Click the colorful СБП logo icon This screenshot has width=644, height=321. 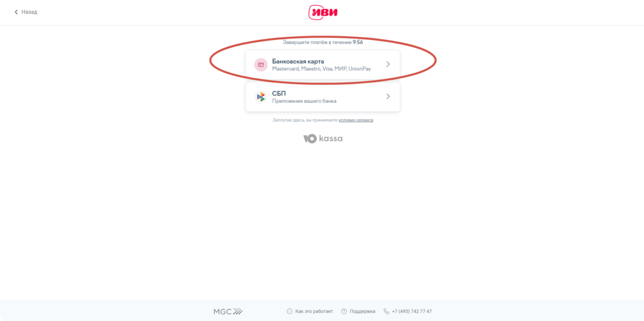[x=261, y=96]
